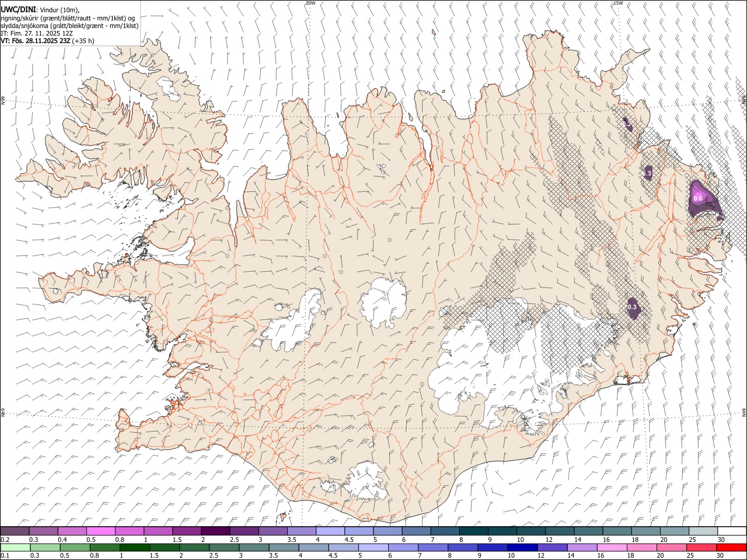
Task: Click the '(+35 h)' forecast offset text
Action: [84, 41]
